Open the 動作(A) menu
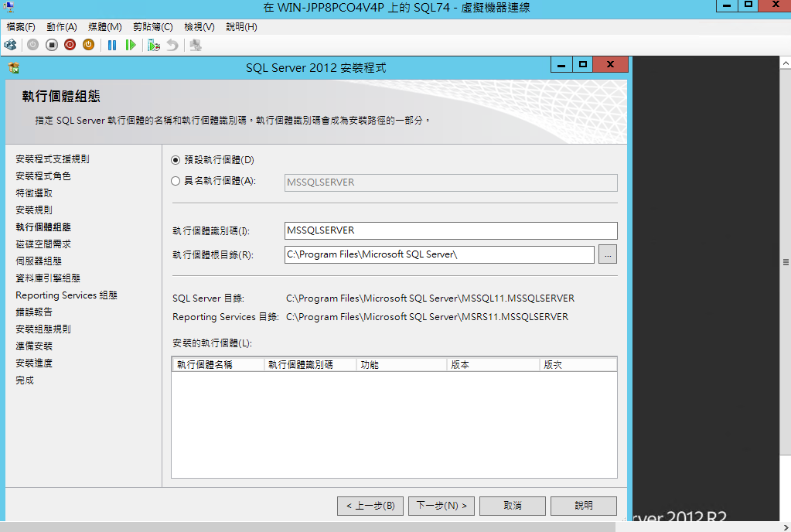The height and width of the screenshot is (532, 791). [x=62, y=27]
